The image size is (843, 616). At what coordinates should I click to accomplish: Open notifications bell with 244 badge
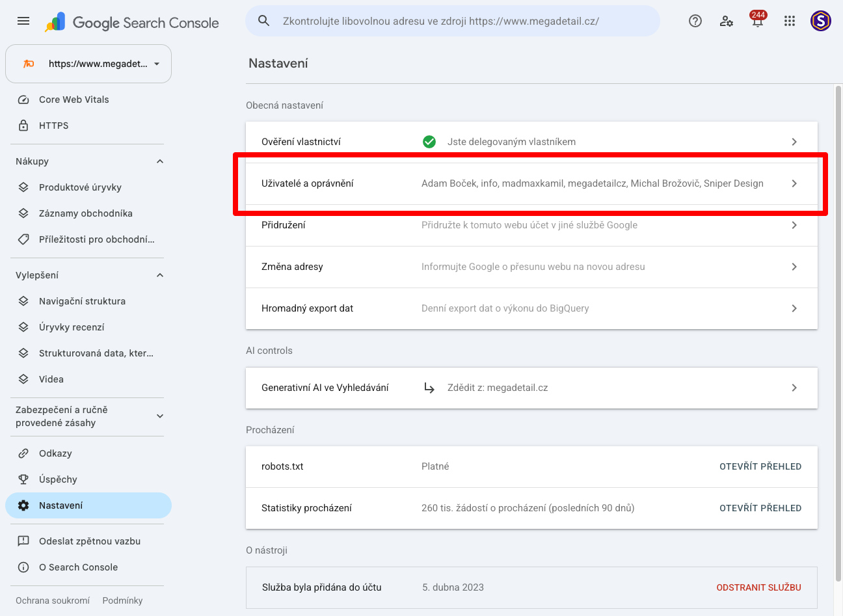click(x=758, y=20)
